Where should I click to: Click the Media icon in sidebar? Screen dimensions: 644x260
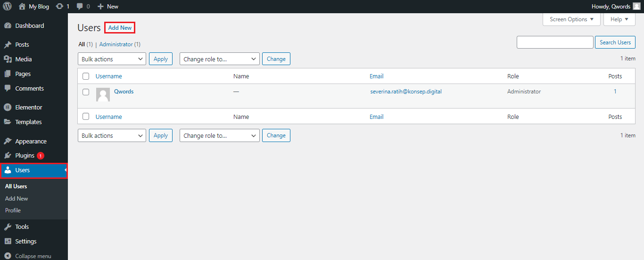[x=8, y=59]
